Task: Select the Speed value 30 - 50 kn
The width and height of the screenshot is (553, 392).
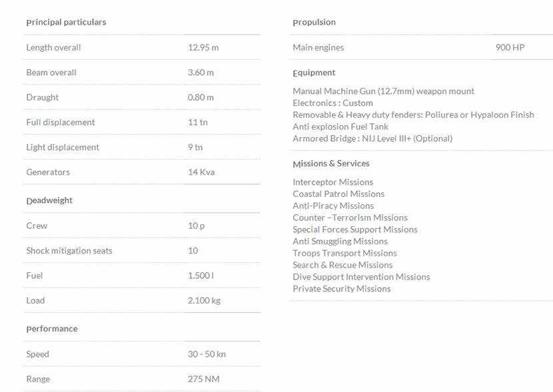Action: [x=207, y=354]
